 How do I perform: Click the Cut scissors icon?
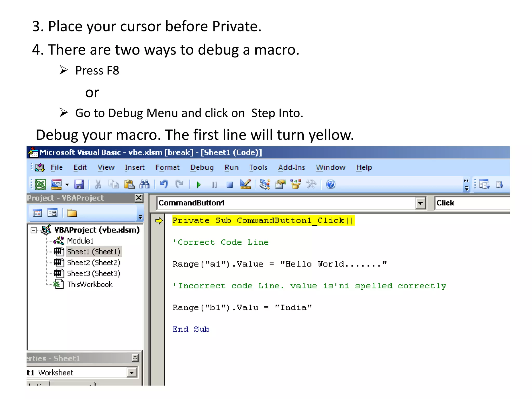tap(98, 184)
